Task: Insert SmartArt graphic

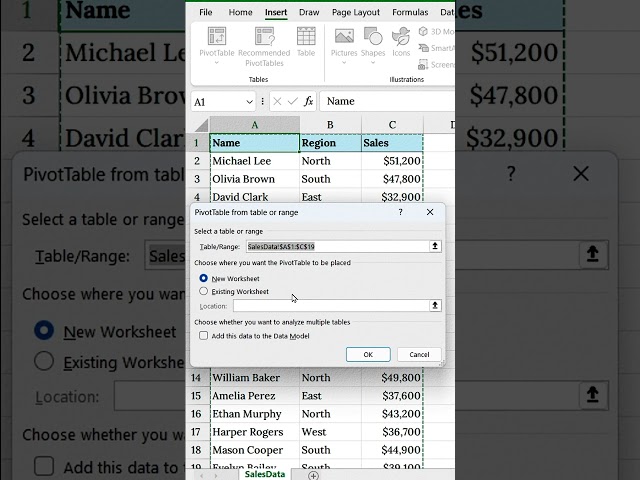Action: tap(436, 48)
